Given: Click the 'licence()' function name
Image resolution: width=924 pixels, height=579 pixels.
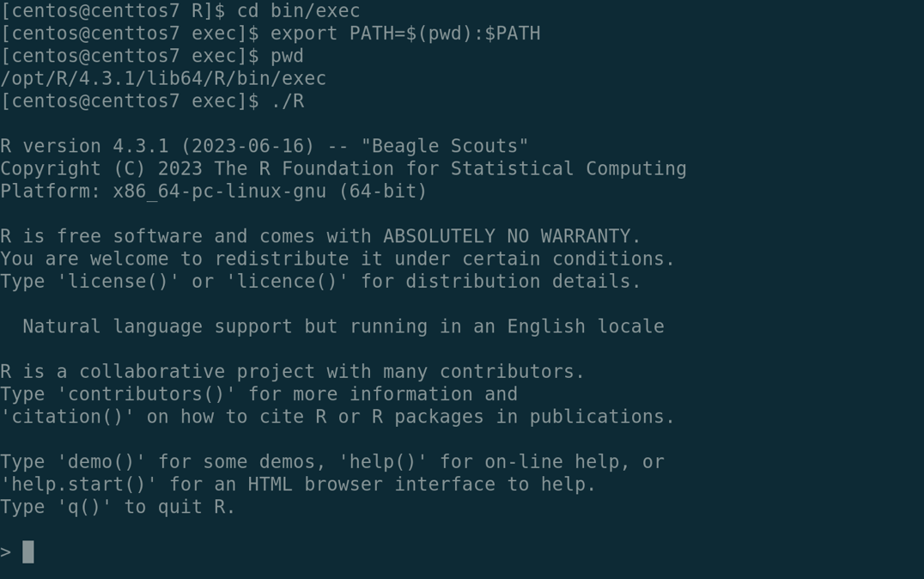Looking at the screenshot, I should [287, 281].
